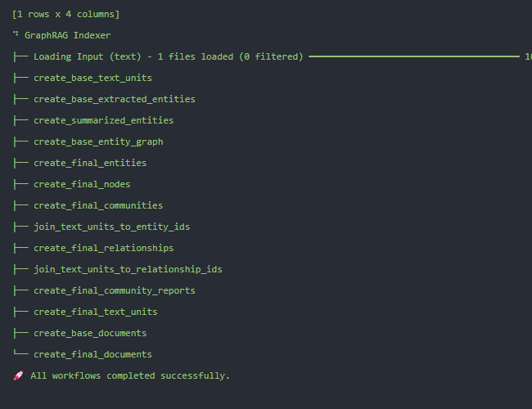Click the "All workflows completed successfully" message
This screenshot has height=409, width=532.
[x=130, y=376]
